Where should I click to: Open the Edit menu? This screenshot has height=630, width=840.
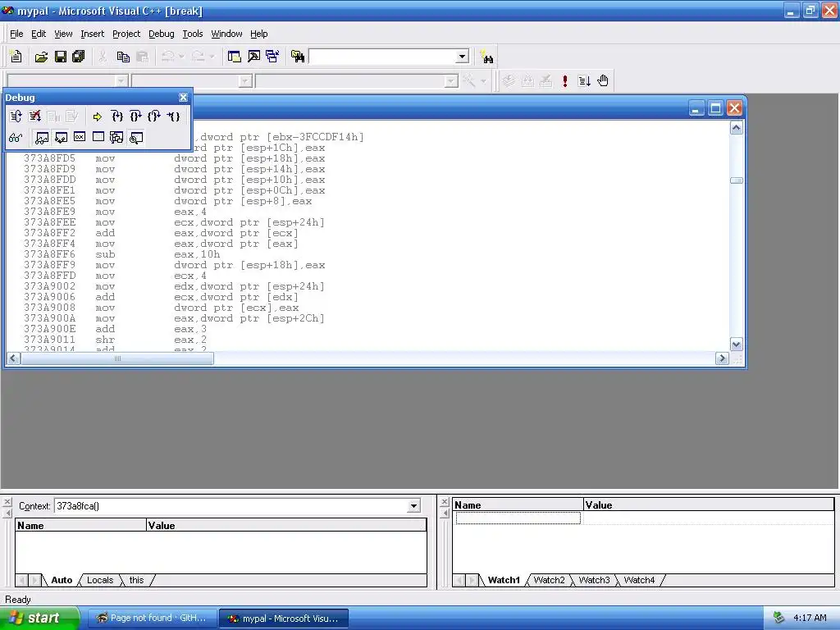39,34
